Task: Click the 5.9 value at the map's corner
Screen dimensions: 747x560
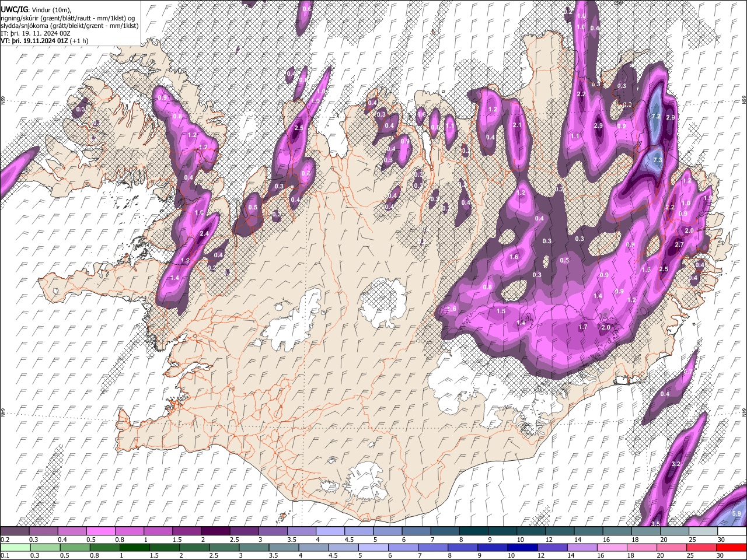Action: pyautogui.click(x=736, y=513)
